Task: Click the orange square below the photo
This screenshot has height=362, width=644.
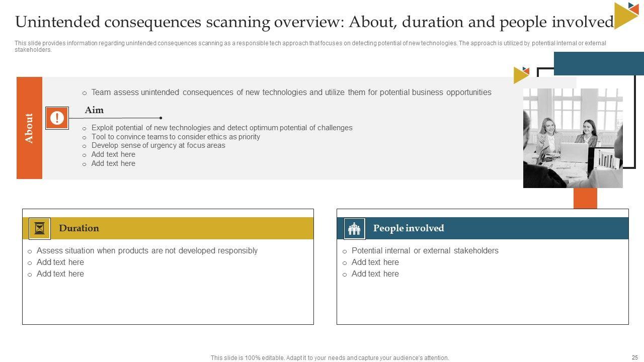Action: click(x=585, y=199)
